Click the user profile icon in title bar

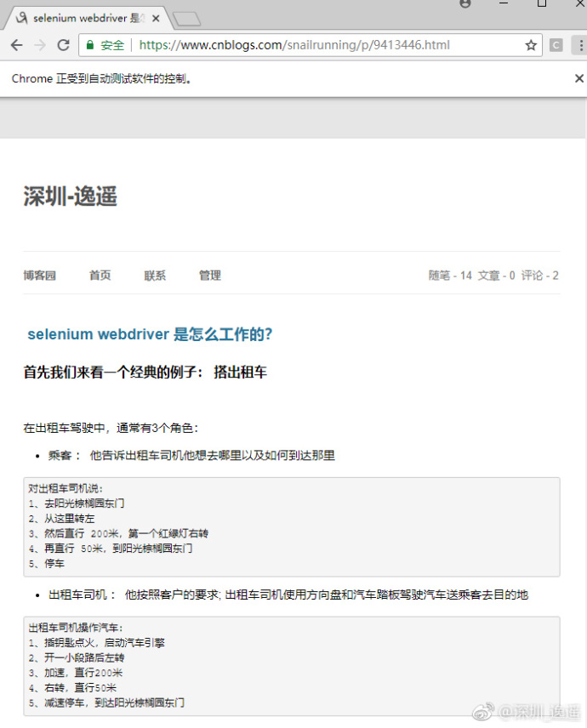click(x=464, y=3)
